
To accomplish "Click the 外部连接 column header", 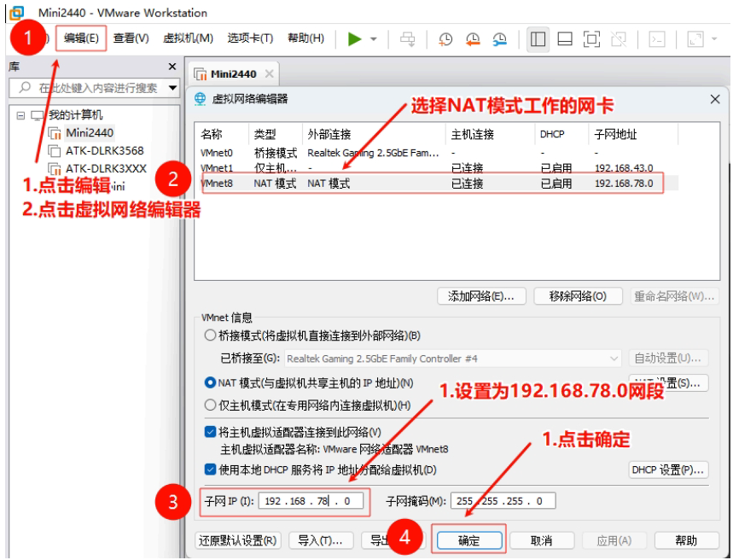I will click(329, 135).
